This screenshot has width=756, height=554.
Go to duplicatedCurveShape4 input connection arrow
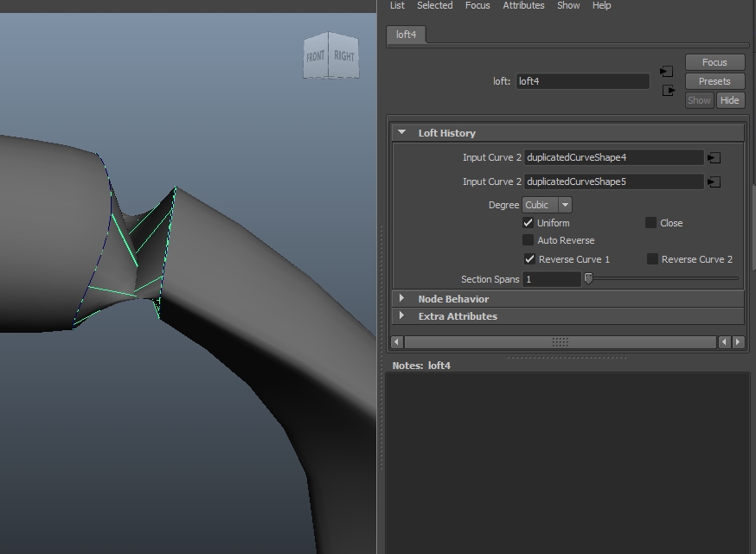coord(714,157)
